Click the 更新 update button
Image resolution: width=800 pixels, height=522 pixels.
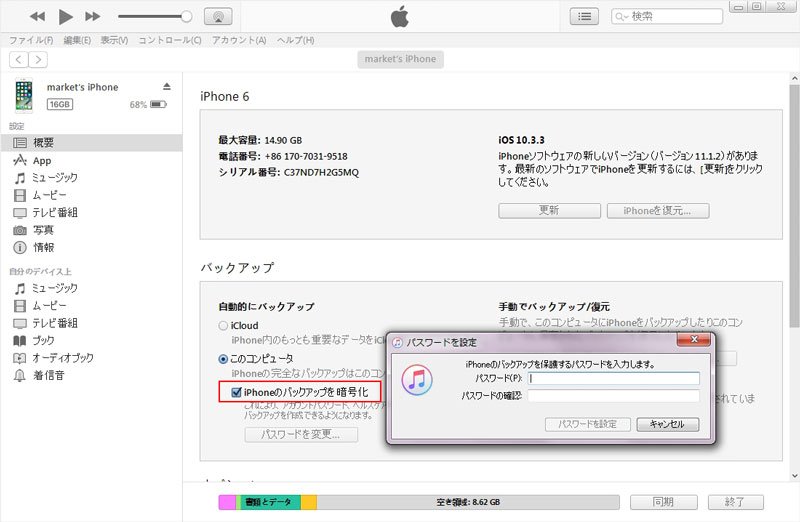point(549,211)
